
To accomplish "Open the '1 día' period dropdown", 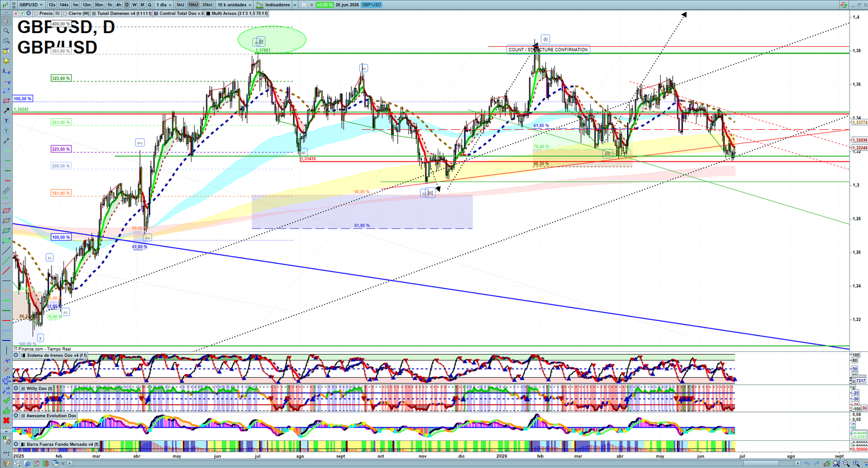I will point(164,5).
